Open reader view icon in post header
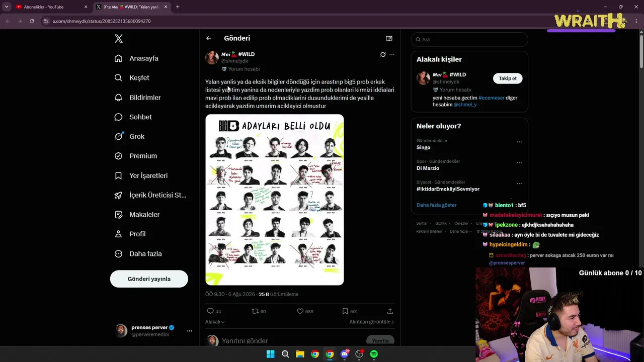644x362 pixels. pyautogui.click(x=389, y=38)
